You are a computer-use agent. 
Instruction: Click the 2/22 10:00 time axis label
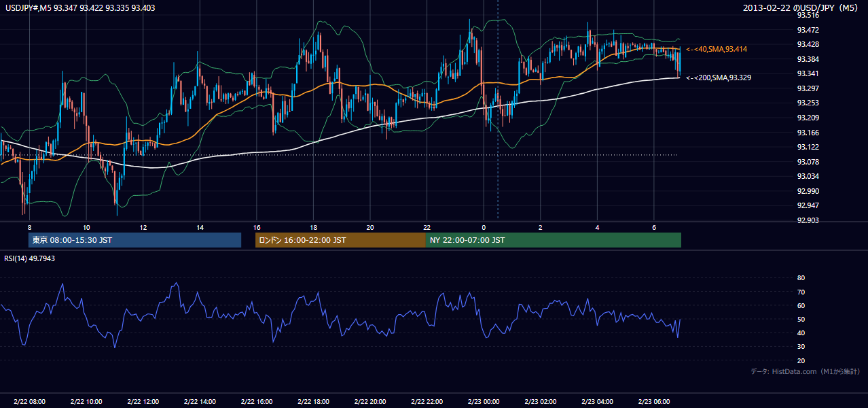pyautogui.click(x=86, y=401)
